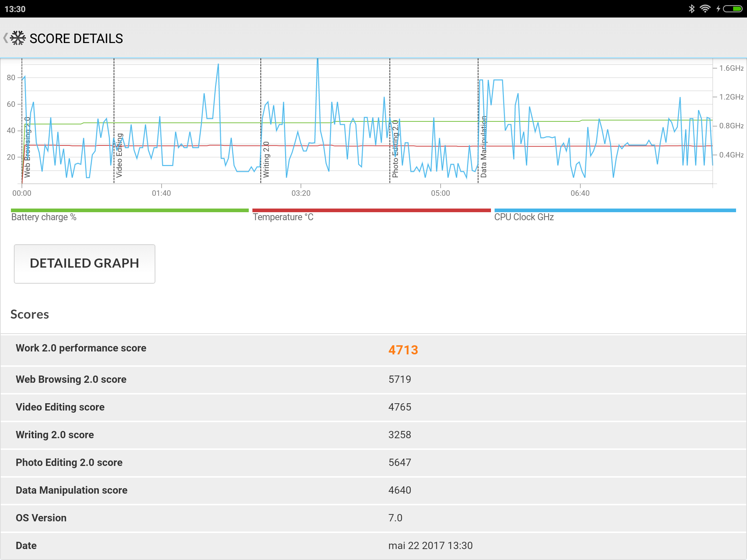The image size is (747, 560).
Task: Click the Photo Editing 2.0 chart marker
Action: click(x=395, y=149)
